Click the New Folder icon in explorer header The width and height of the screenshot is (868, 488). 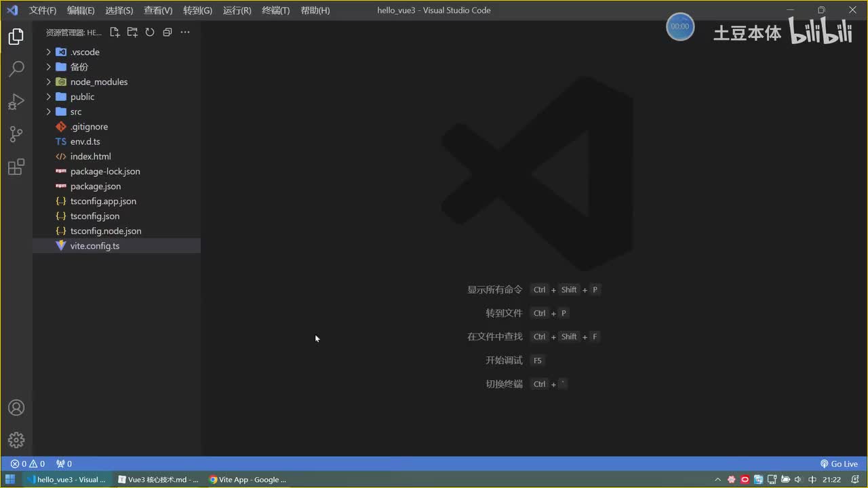[x=132, y=32]
